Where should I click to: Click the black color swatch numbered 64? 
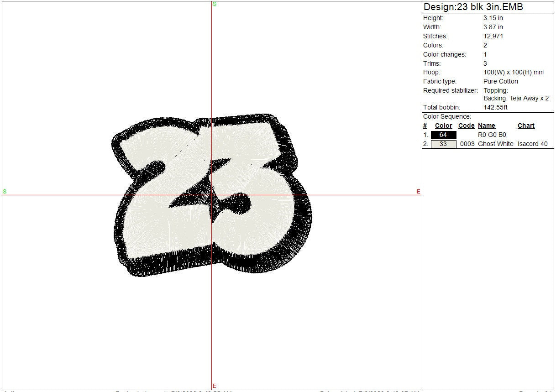[443, 135]
